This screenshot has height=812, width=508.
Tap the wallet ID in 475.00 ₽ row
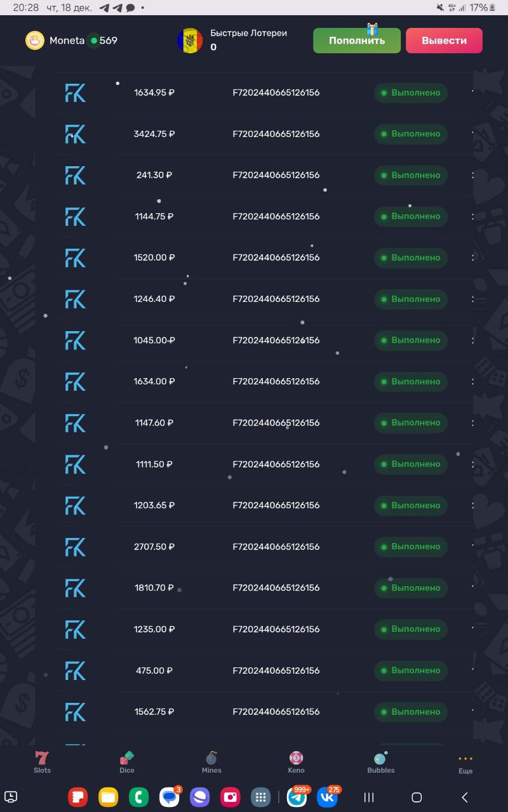276,671
